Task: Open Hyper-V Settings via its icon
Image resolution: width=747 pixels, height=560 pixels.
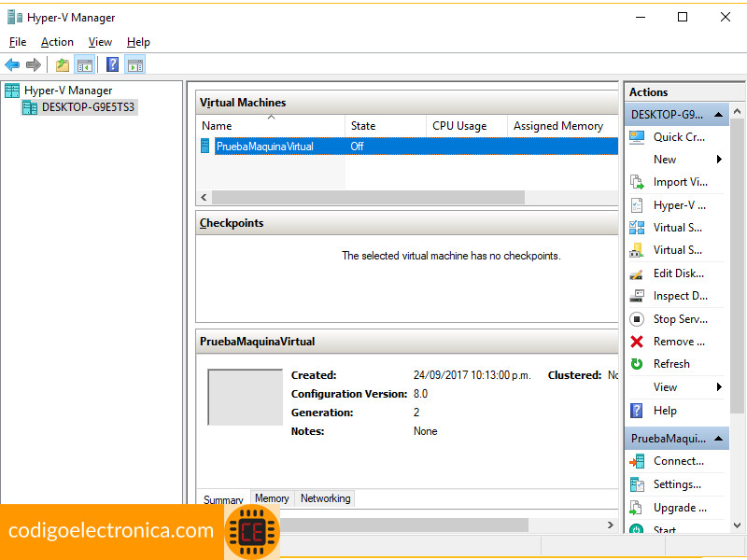Action: pyautogui.click(x=637, y=205)
